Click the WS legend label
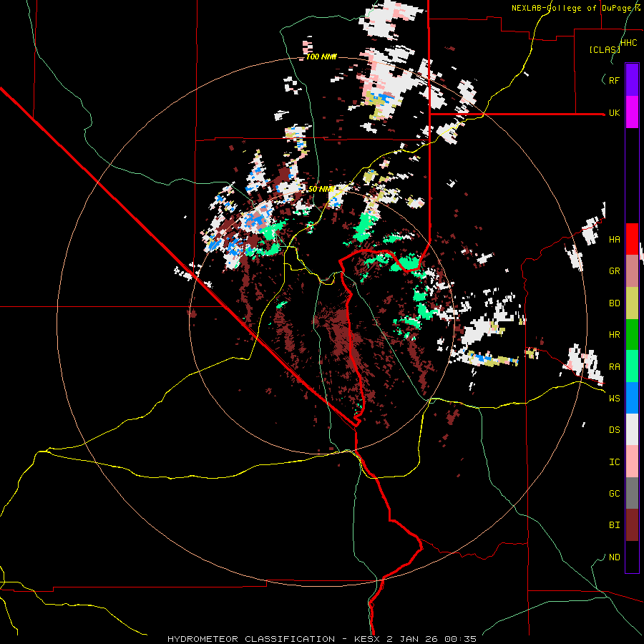The image size is (644, 644). (614, 399)
